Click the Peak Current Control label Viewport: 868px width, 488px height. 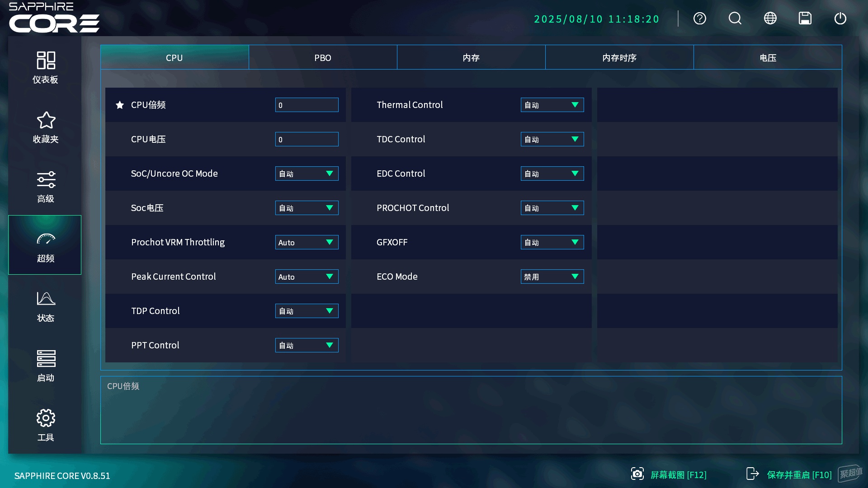[x=174, y=277]
